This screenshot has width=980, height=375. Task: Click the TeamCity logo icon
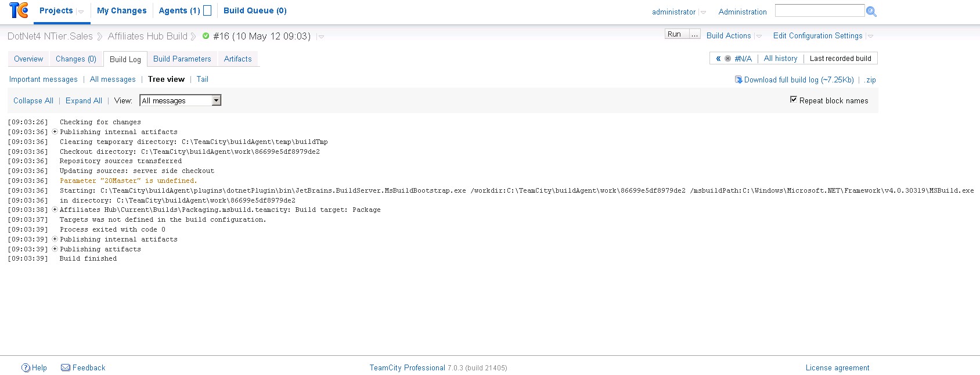point(19,10)
